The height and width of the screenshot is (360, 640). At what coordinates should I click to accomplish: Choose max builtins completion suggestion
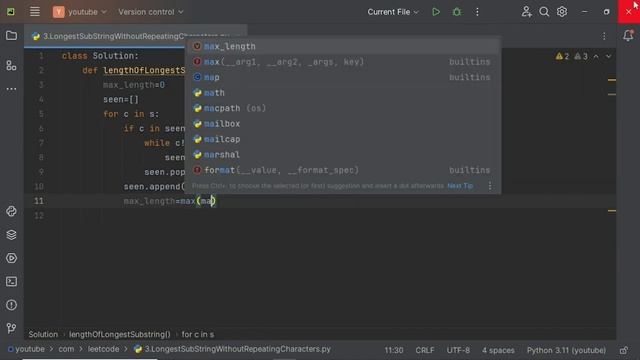(342, 62)
